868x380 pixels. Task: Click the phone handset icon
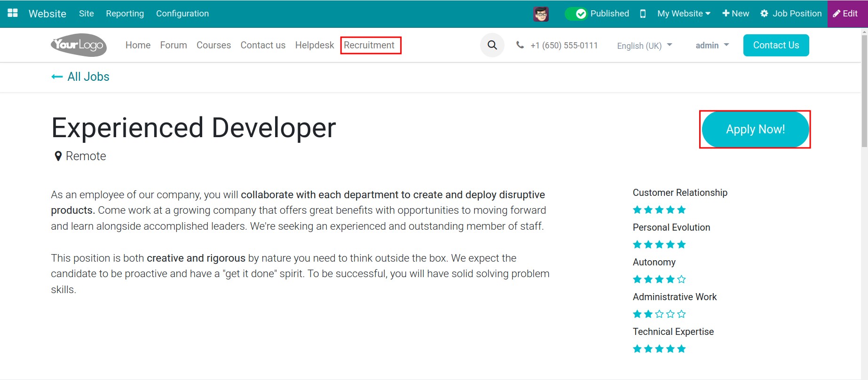520,45
